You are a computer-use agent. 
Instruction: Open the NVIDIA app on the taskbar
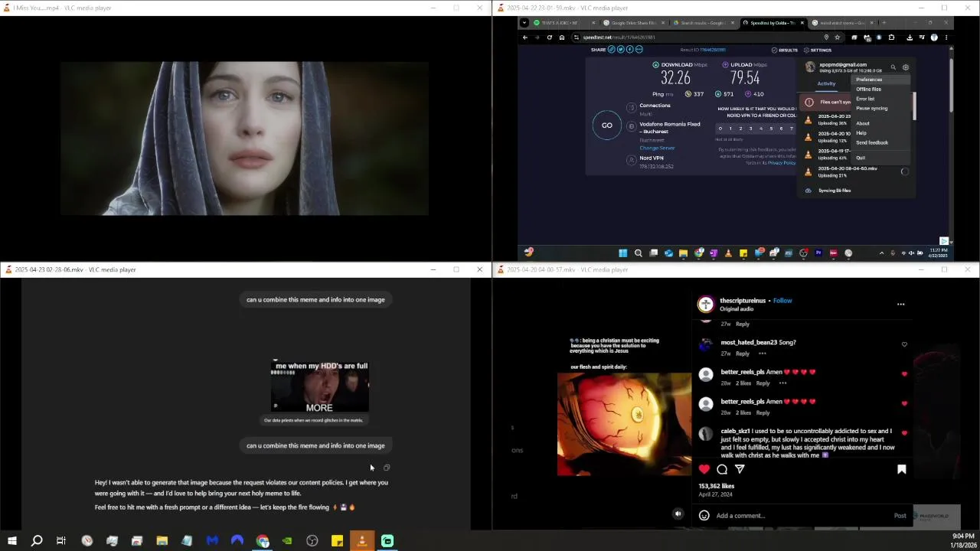[287, 541]
